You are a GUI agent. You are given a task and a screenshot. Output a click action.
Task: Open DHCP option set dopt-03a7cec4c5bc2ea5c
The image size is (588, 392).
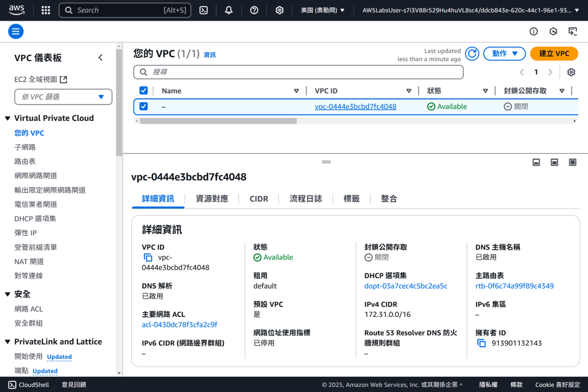tap(406, 286)
